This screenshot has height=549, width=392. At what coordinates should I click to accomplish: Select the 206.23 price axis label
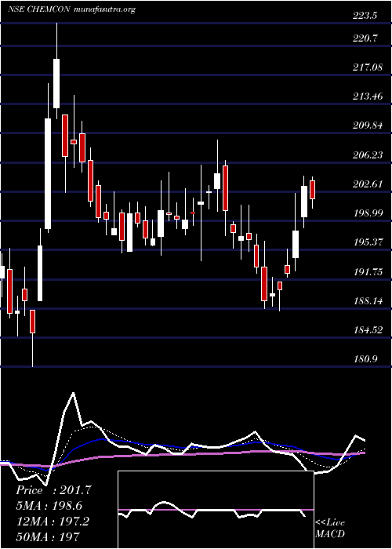pos(368,155)
